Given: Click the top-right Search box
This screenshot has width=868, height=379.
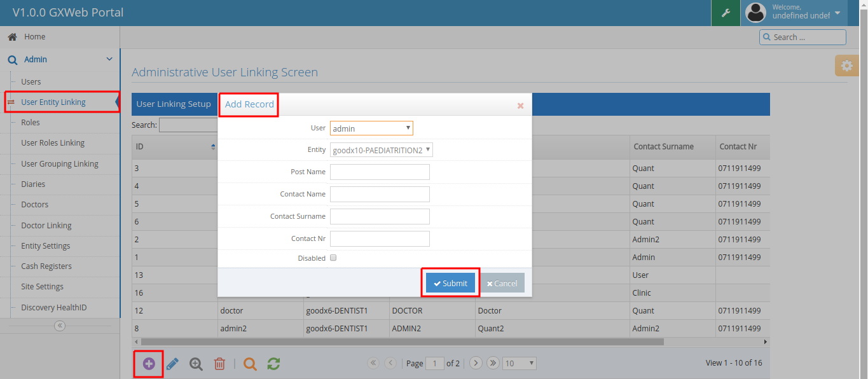Looking at the screenshot, I should tap(803, 37).
